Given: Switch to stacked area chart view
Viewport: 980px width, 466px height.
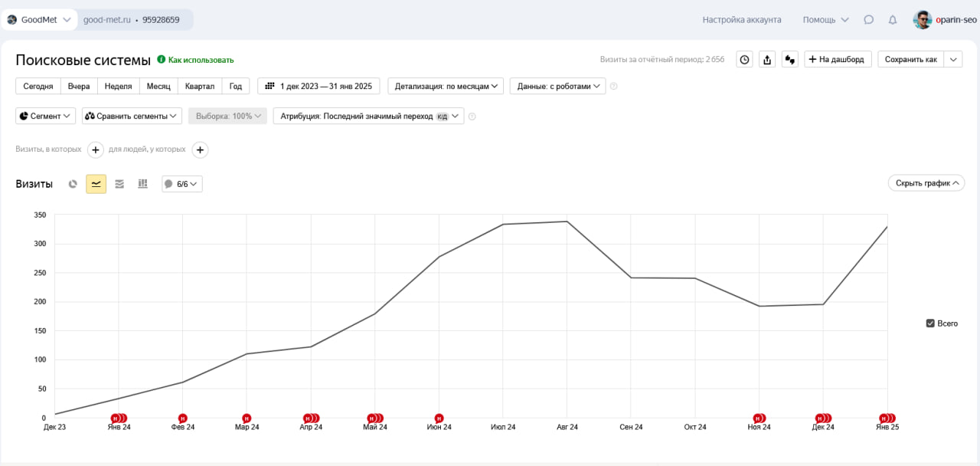Looking at the screenshot, I should click(x=119, y=183).
